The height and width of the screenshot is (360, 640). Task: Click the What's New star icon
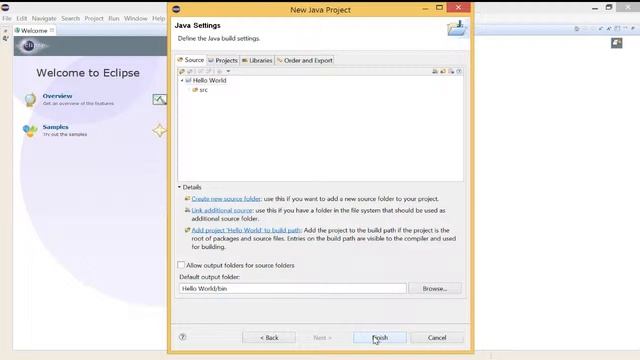(159, 130)
